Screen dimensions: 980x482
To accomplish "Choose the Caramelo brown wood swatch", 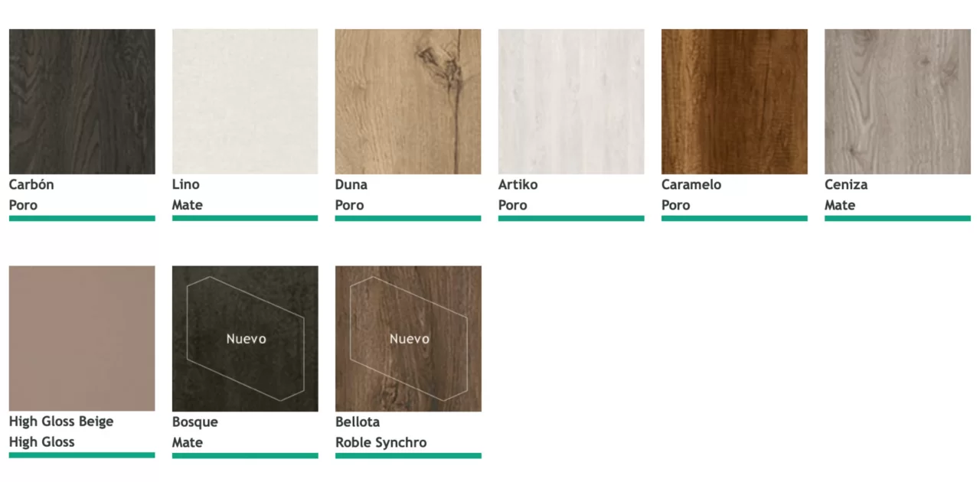I will 734,102.
